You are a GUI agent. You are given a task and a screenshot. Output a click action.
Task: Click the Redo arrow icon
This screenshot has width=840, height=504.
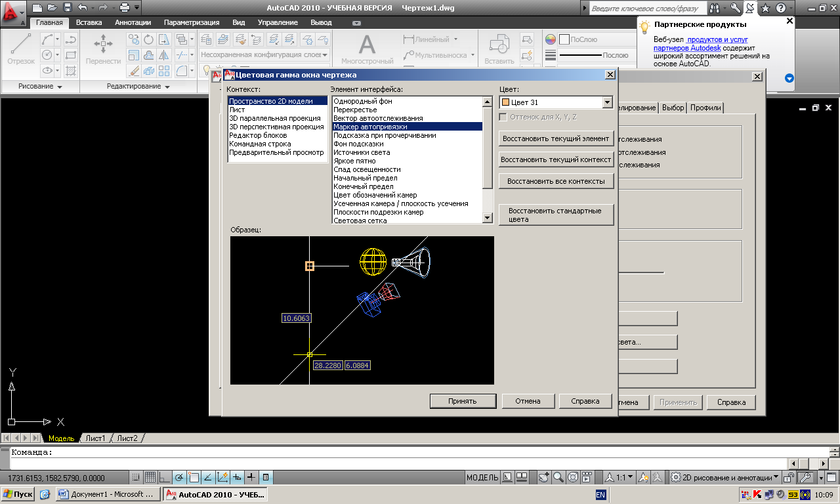click(x=103, y=8)
